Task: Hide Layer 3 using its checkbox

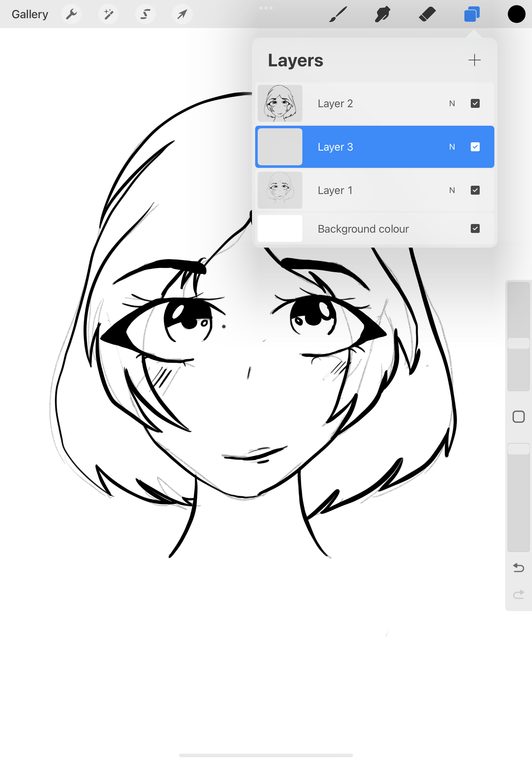Action: 475,147
